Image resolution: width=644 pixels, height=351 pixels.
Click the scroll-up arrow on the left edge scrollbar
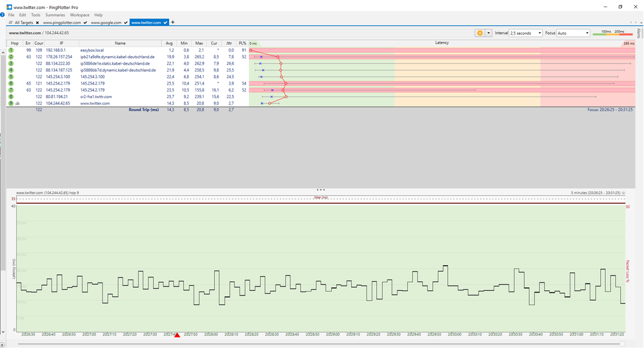(3, 52)
